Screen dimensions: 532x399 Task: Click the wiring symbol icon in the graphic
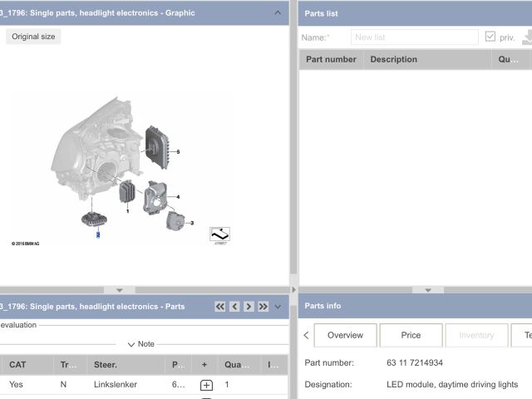219,234
